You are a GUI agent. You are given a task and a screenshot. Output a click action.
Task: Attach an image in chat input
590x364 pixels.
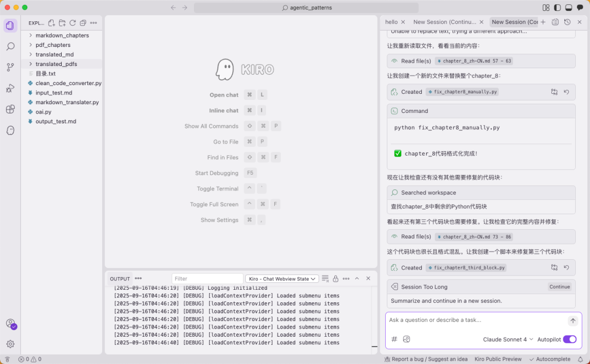tap(406, 339)
